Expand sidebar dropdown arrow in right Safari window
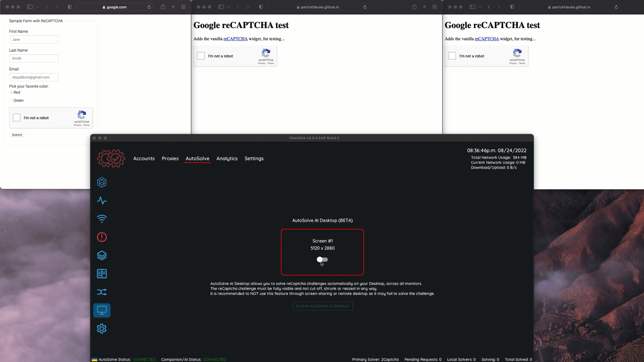Image resolution: width=644 pixels, height=362 pixels. pyautogui.click(x=480, y=7)
